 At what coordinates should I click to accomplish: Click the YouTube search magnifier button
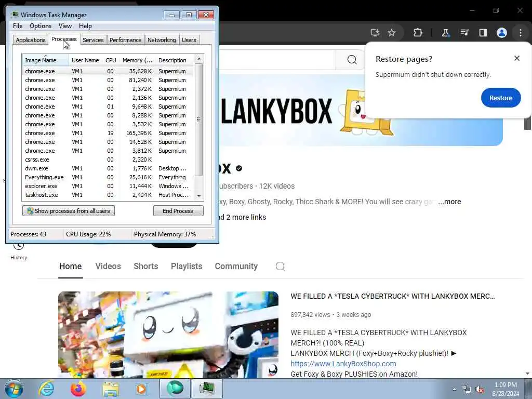coord(352,60)
